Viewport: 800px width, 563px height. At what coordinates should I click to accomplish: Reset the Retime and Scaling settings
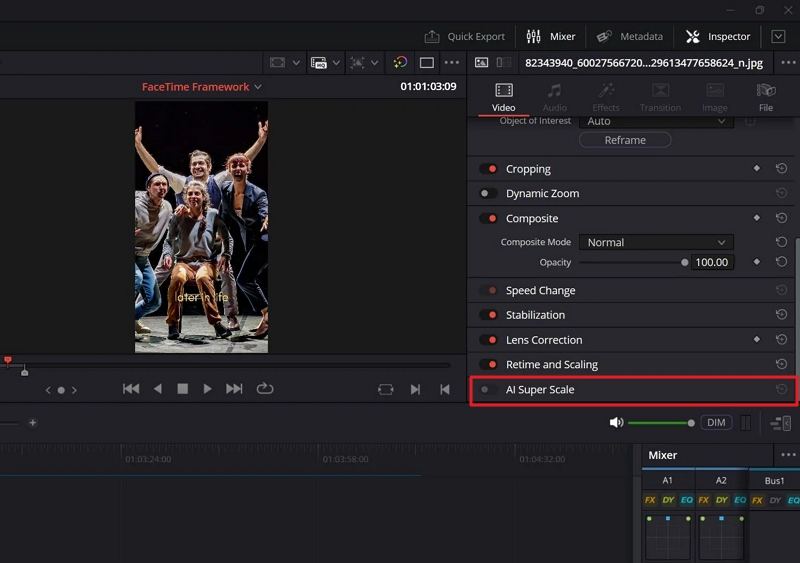781,364
